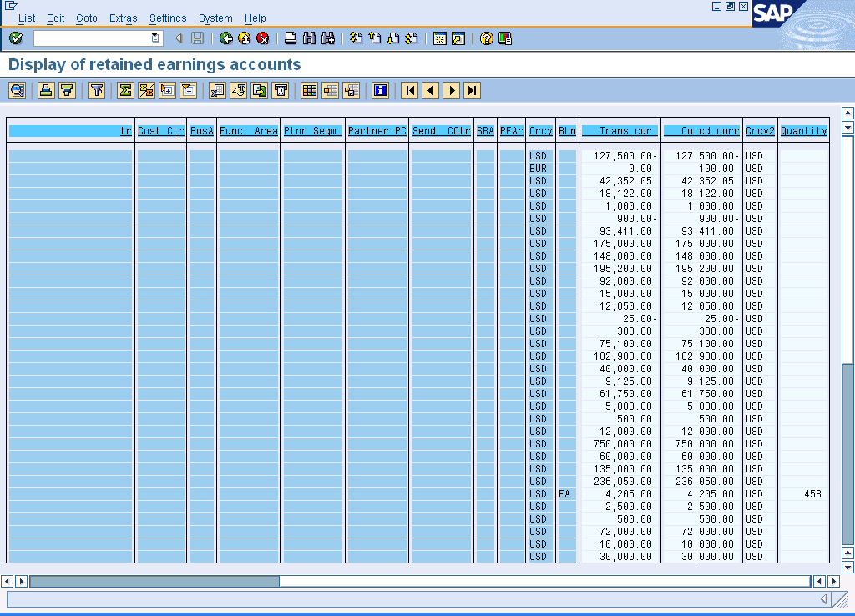Screen dimensions: 855x616
Task: Set a filter with the funnel icon
Action: pos(97,90)
